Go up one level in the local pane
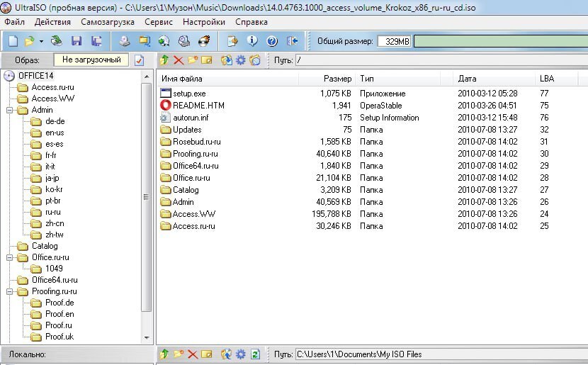Screen dimensions: 588x365 click(x=164, y=354)
